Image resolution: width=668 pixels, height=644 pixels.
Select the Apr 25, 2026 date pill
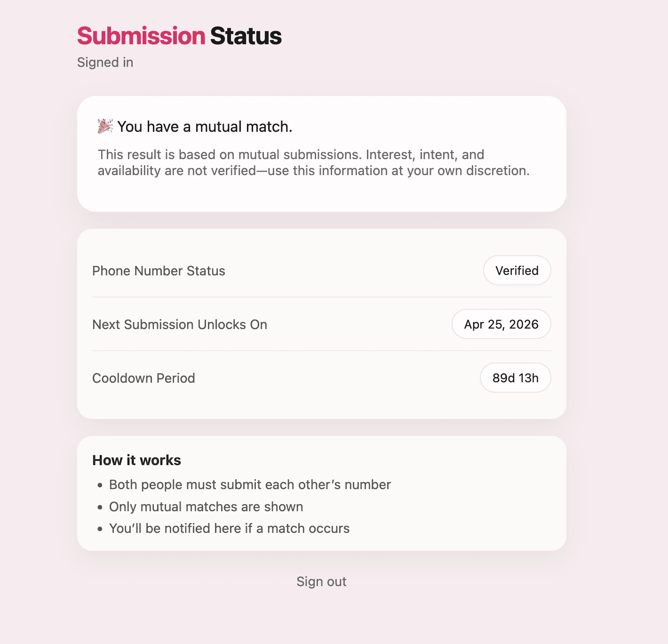coord(501,324)
